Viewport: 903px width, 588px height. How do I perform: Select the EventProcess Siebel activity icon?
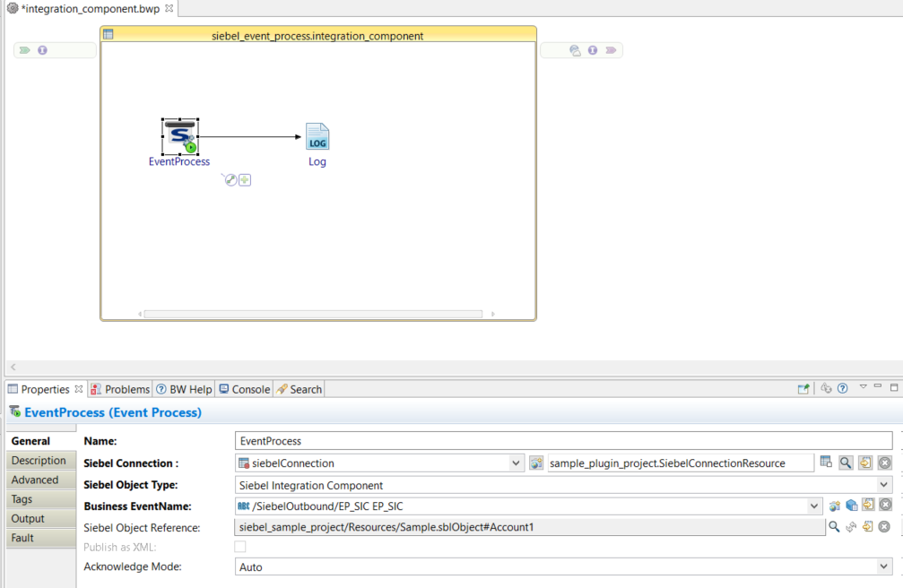coord(180,136)
